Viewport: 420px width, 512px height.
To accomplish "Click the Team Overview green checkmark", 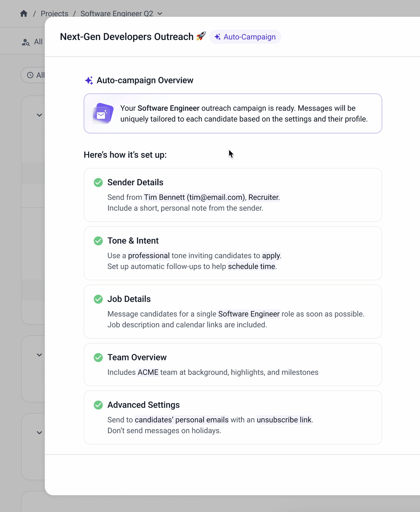I will click(x=98, y=357).
